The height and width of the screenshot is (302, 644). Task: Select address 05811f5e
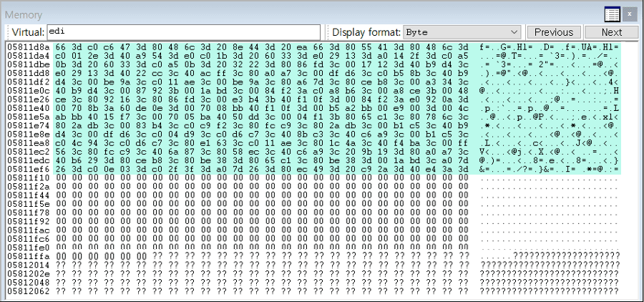(x=29, y=204)
